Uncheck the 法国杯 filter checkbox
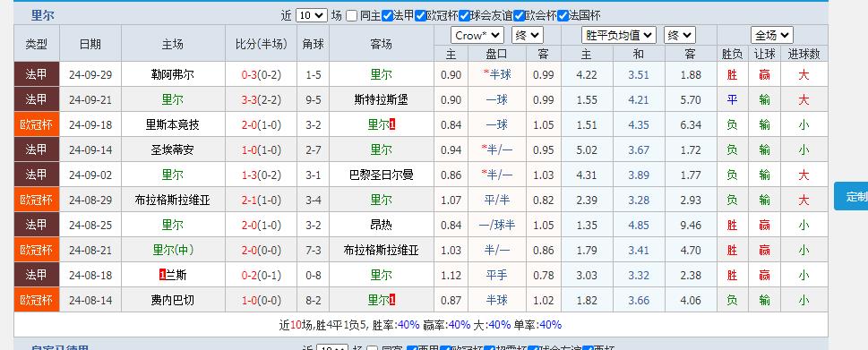Viewport: 868px width, 350px height. point(563,16)
